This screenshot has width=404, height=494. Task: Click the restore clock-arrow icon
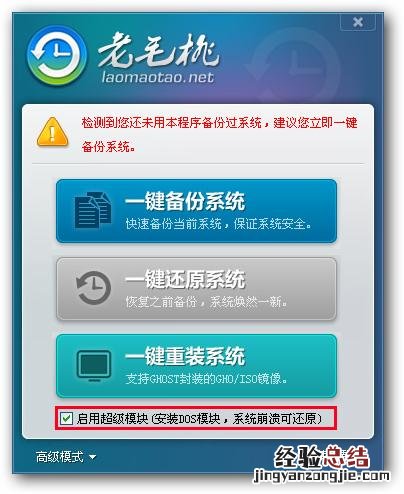point(94,288)
